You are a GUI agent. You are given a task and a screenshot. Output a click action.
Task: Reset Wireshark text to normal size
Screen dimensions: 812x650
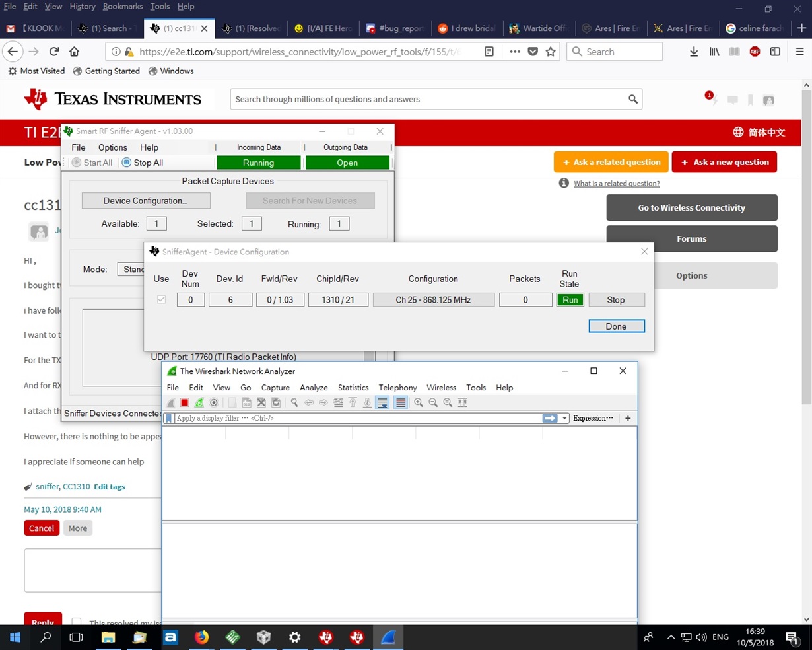click(x=448, y=402)
